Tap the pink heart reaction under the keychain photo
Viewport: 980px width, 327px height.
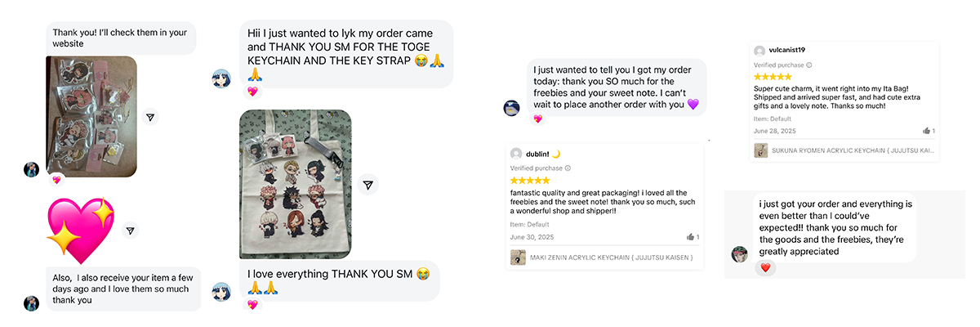(56, 180)
